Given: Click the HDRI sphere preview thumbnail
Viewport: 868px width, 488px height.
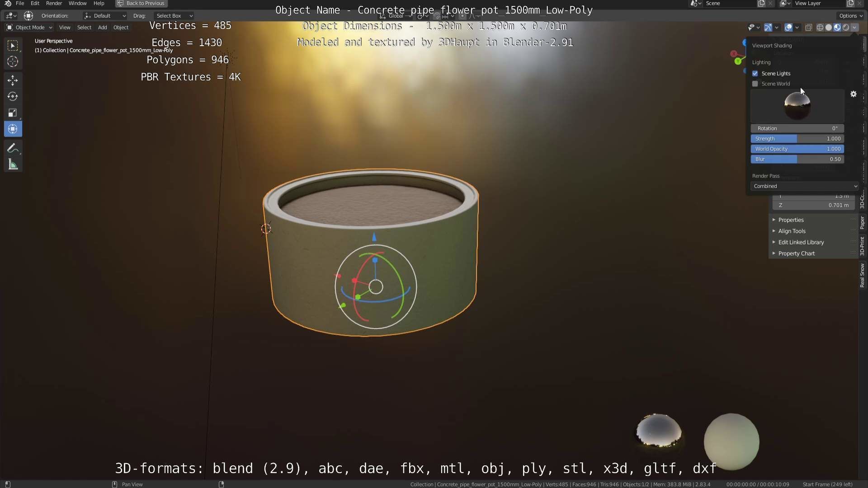Looking at the screenshot, I should (x=797, y=106).
